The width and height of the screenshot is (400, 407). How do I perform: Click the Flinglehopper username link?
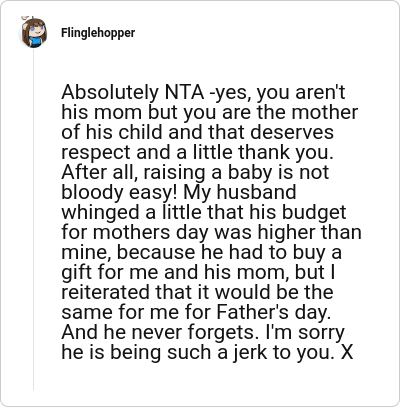(98, 33)
